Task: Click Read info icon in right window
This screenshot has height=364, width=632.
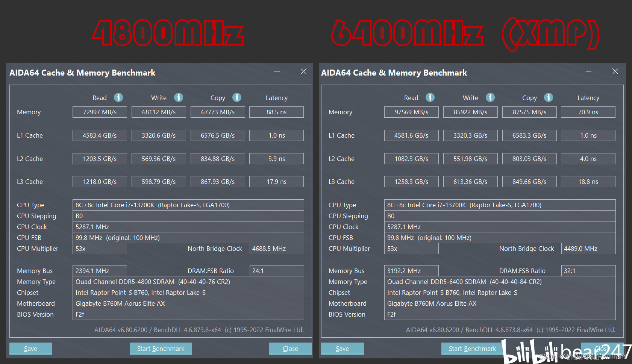Action: [x=430, y=97]
